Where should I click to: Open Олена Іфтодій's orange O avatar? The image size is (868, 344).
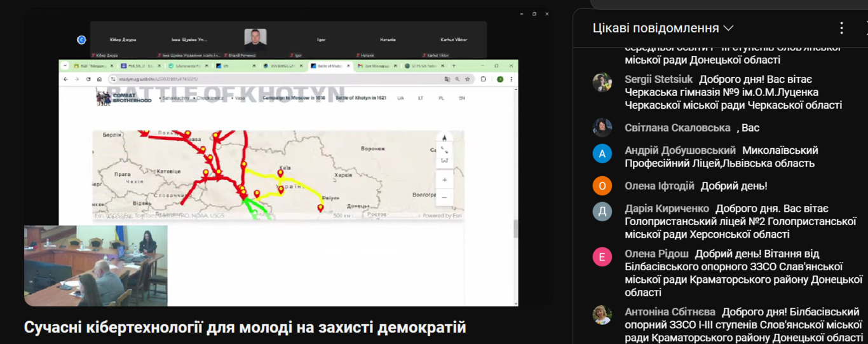click(602, 186)
